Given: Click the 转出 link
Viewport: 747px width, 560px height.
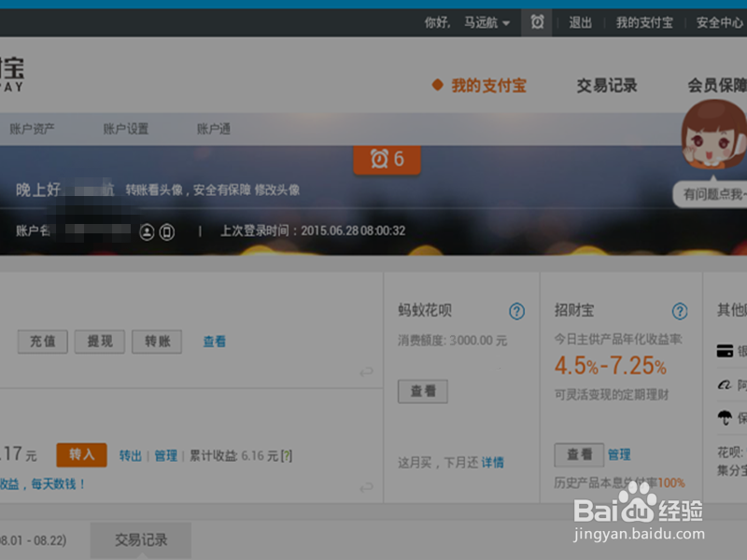Looking at the screenshot, I should pos(130,455).
